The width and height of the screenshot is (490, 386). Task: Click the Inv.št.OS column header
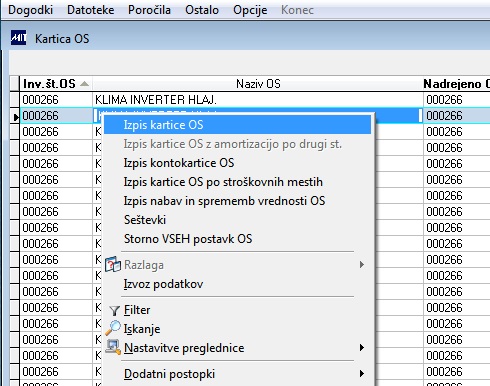pos(56,84)
